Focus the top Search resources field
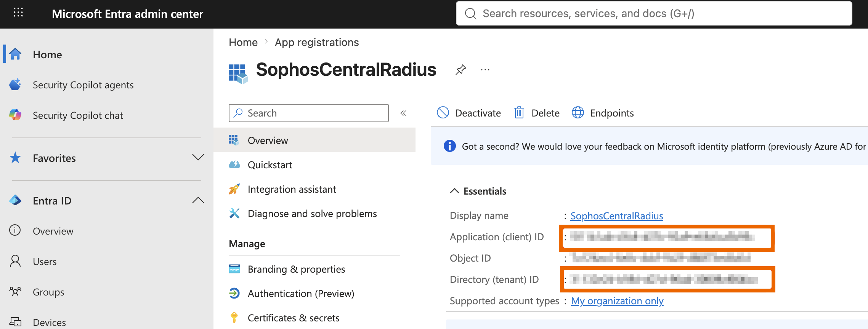 click(x=654, y=14)
